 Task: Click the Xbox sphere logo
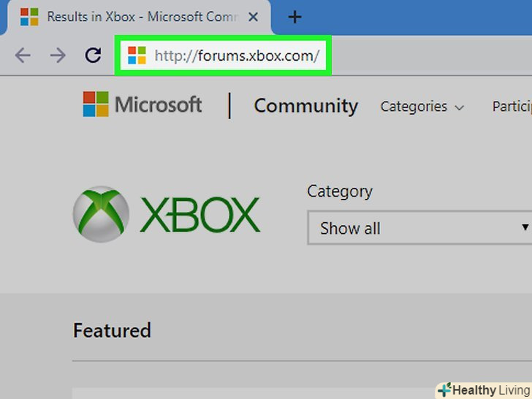(101, 214)
